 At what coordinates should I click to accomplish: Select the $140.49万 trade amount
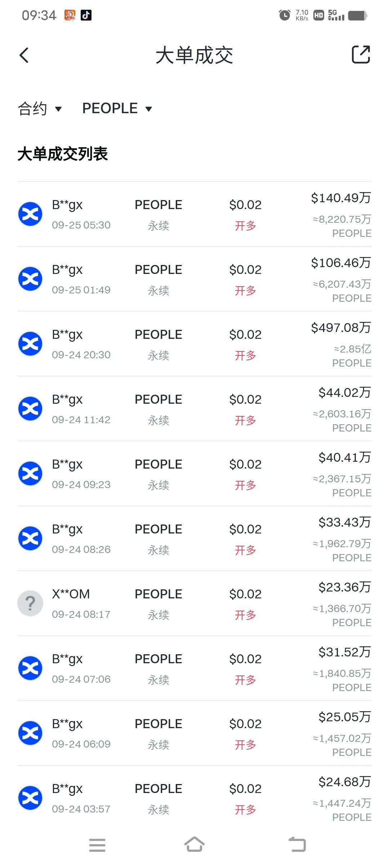(341, 198)
